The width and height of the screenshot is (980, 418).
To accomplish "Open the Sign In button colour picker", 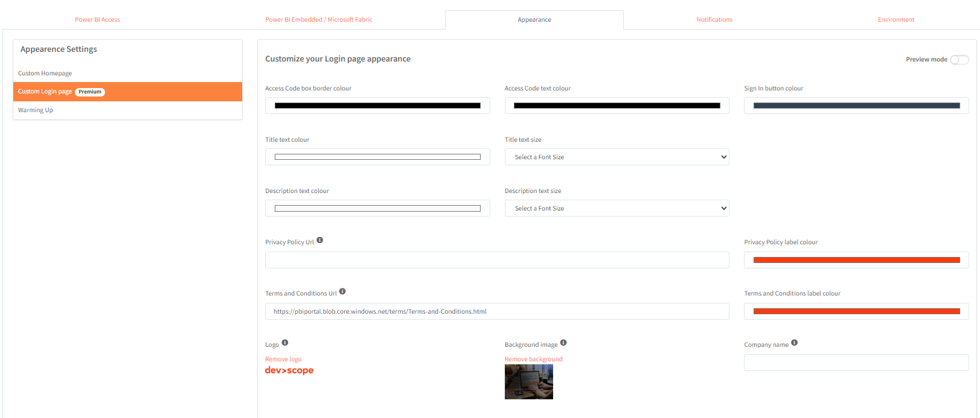I will pyautogui.click(x=856, y=106).
